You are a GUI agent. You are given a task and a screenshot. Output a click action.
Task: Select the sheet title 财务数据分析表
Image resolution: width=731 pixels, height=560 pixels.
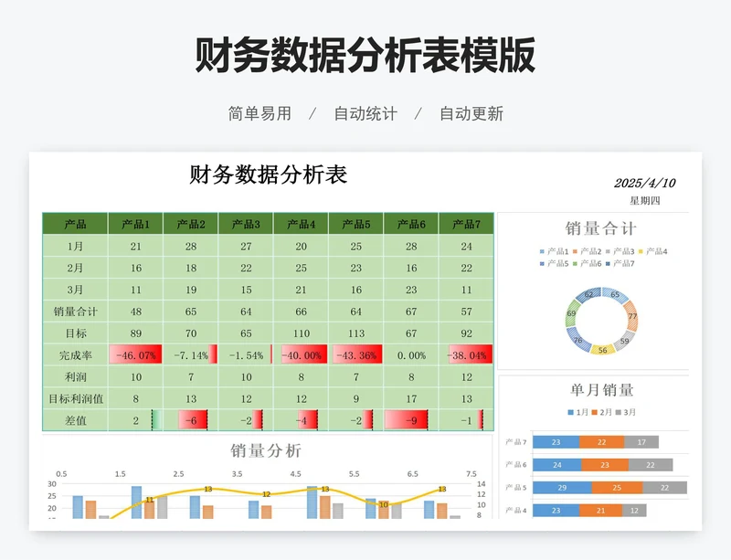coord(268,174)
